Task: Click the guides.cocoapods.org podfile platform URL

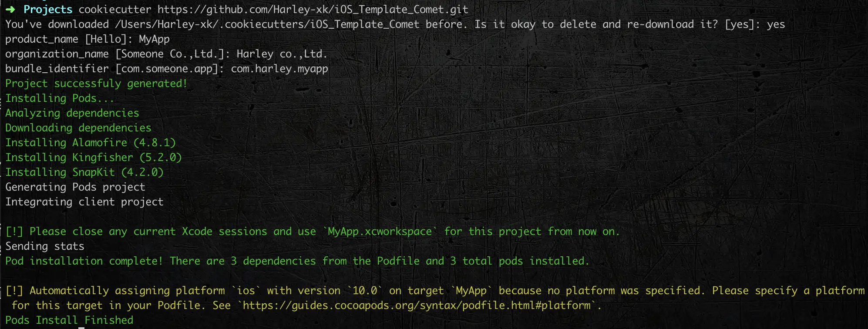Action: pos(417,305)
